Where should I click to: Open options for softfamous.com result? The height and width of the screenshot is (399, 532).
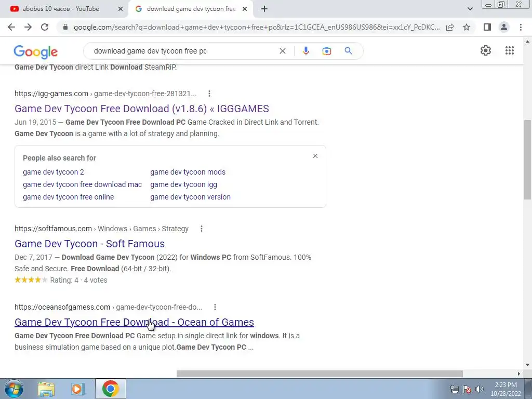(201, 229)
